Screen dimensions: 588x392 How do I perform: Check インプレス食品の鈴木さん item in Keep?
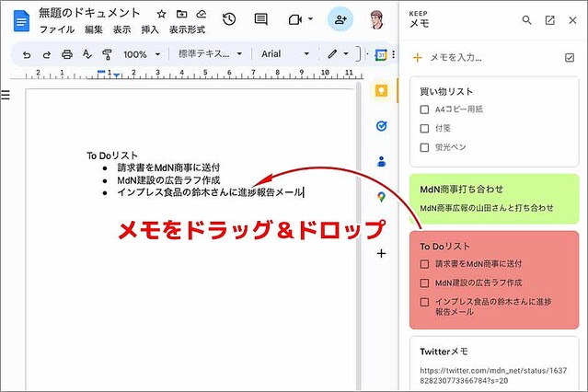click(424, 302)
